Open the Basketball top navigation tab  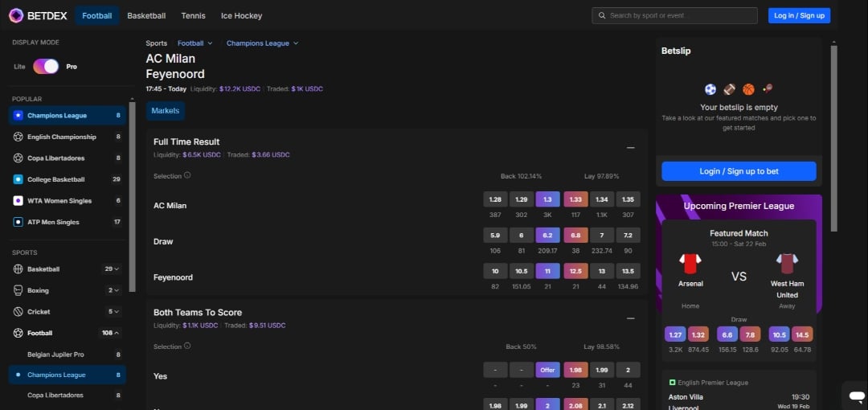pyautogui.click(x=146, y=15)
